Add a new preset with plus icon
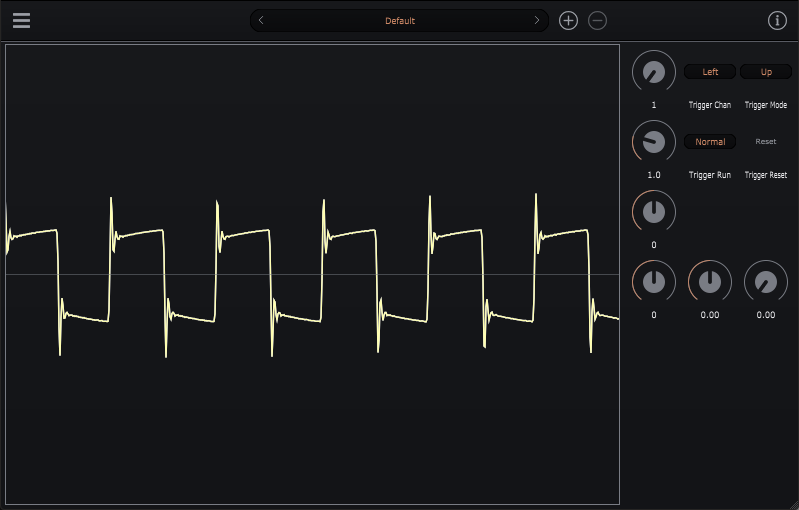Image resolution: width=799 pixels, height=510 pixels. point(568,20)
